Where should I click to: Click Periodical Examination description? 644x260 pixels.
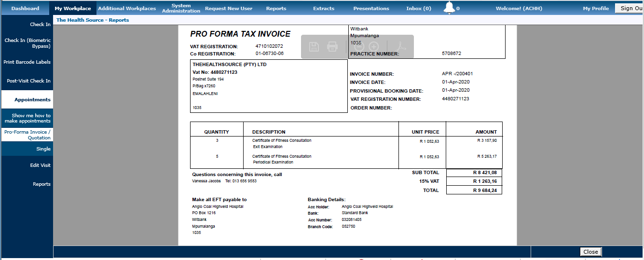(273, 162)
